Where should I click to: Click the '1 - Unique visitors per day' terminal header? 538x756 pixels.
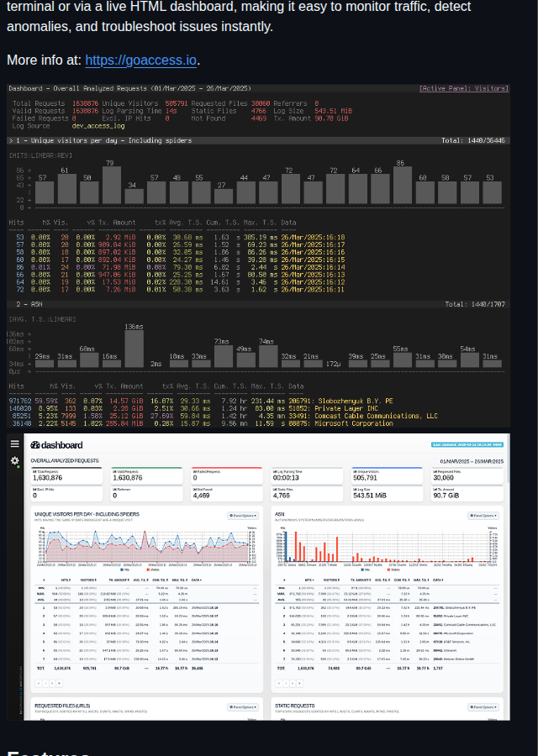point(258,140)
